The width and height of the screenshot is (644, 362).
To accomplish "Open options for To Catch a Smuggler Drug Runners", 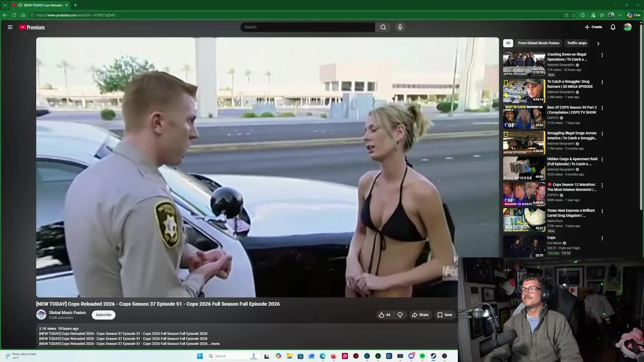I will (602, 82).
